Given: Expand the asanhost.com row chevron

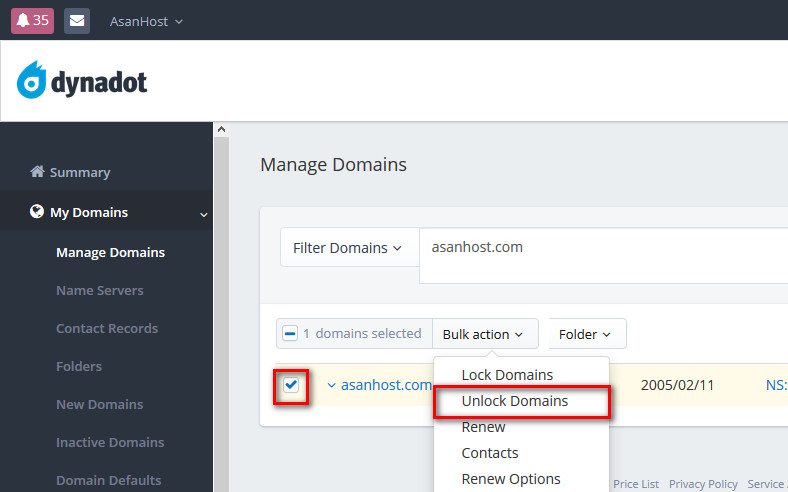Looking at the screenshot, I should tap(332, 385).
